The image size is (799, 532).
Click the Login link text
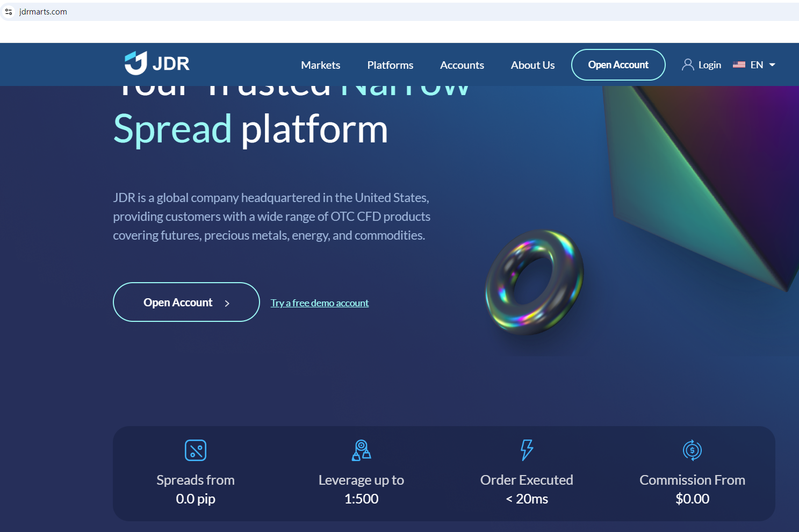click(x=710, y=65)
